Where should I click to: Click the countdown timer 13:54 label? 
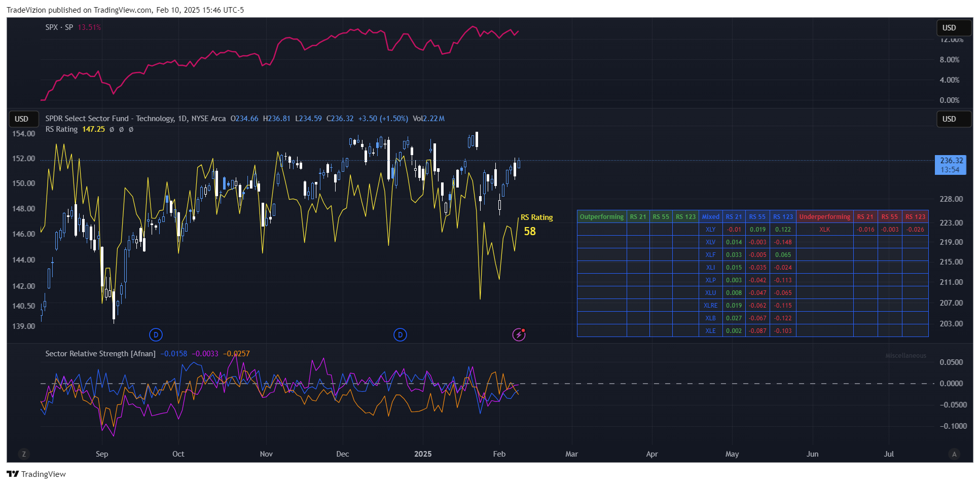tap(950, 170)
